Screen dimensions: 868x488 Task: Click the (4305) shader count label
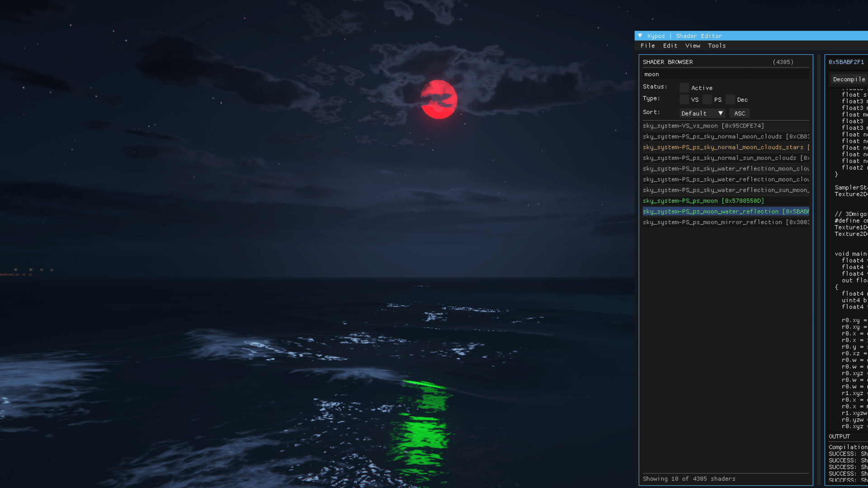pyautogui.click(x=783, y=62)
